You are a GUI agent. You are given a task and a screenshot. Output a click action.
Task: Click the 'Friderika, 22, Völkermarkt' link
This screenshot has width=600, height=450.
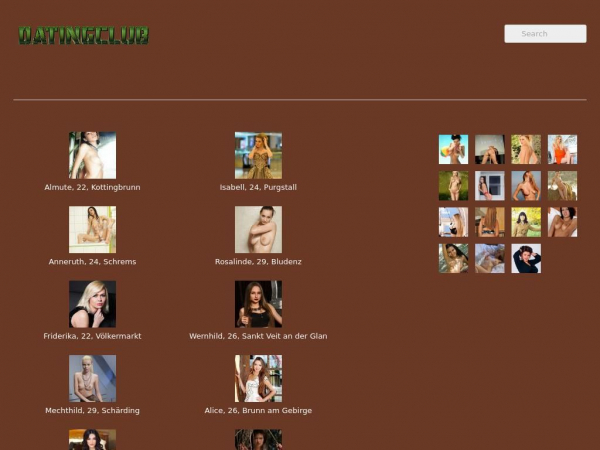point(93,336)
